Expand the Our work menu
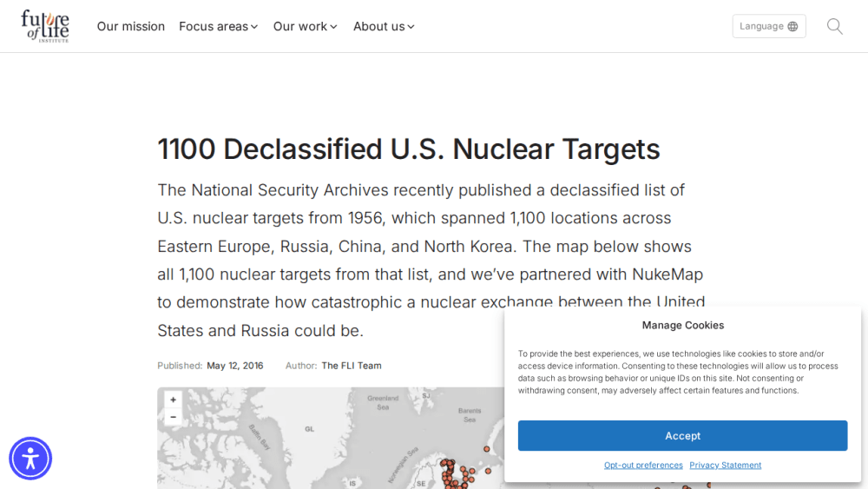The width and height of the screenshot is (868, 489). 305,27
